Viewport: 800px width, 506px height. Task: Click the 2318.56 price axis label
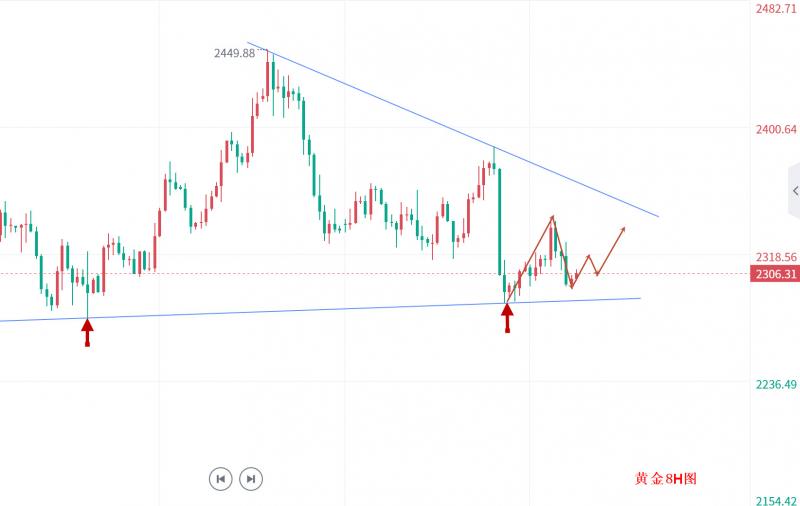coord(774,257)
